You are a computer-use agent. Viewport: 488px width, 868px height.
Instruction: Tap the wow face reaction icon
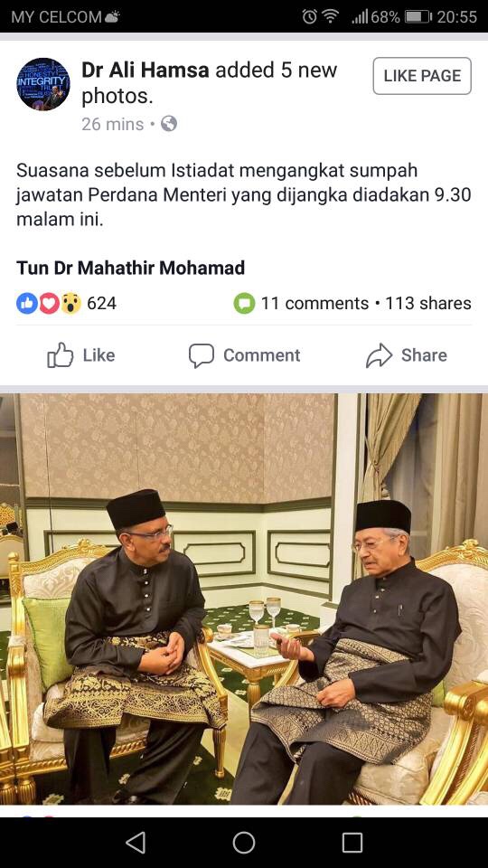point(70,304)
